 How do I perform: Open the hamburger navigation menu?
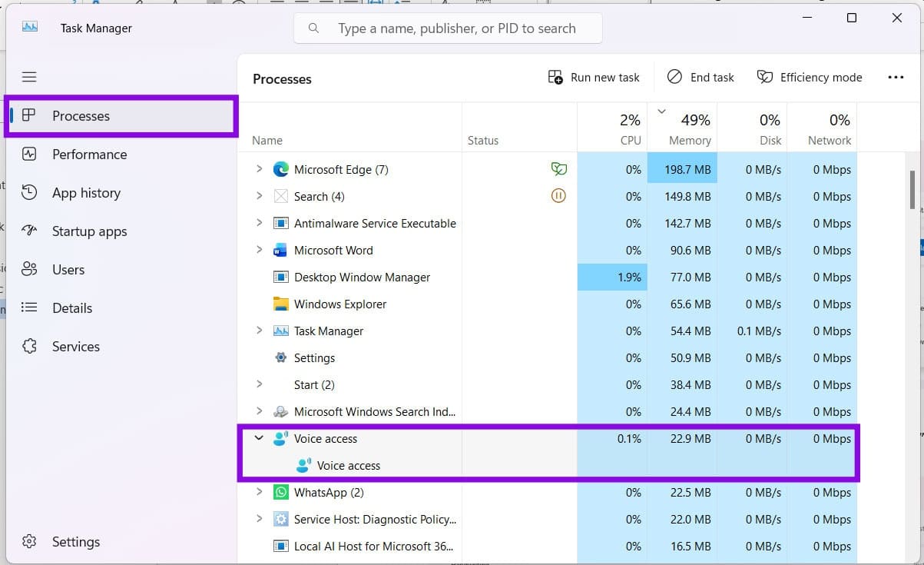click(29, 77)
